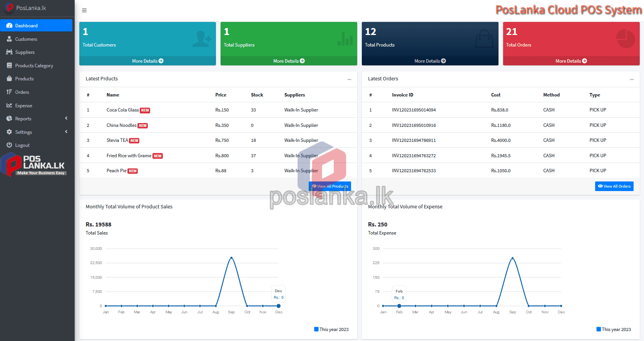Click the pie chart icon on Total Orders card
This screenshot has height=341, width=644.
pos(626,39)
